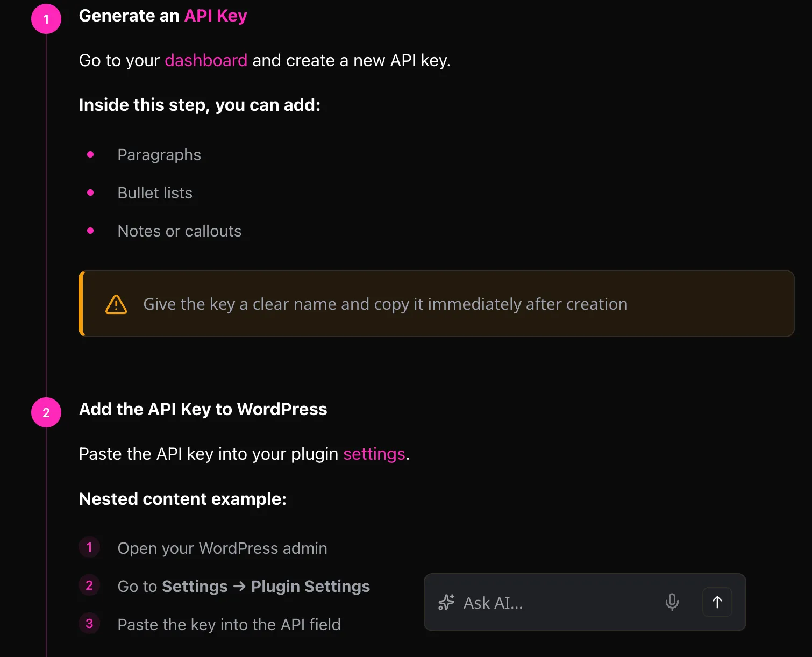Click the step 2 number badge
The height and width of the screenshot is (657, 812).
click(x=46, y=412)
